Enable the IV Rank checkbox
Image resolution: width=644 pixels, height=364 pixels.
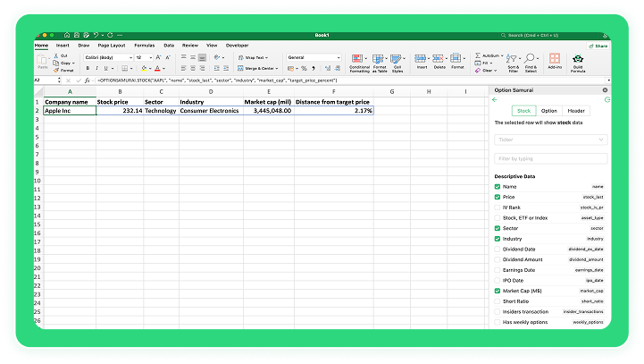pos(498,207)
